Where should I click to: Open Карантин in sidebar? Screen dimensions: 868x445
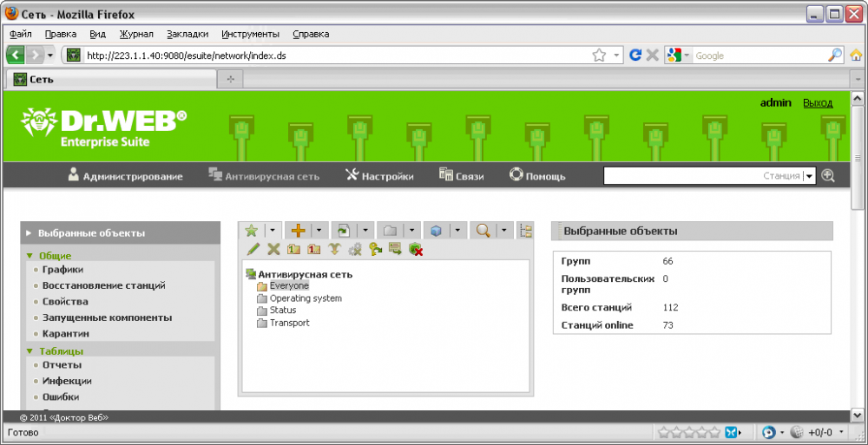coord(66,334)
